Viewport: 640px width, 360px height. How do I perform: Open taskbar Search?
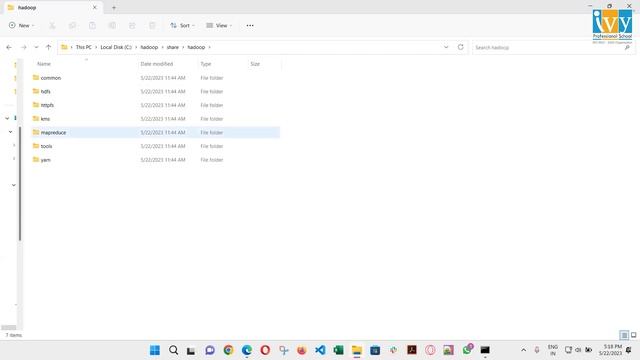coord(173,350)
